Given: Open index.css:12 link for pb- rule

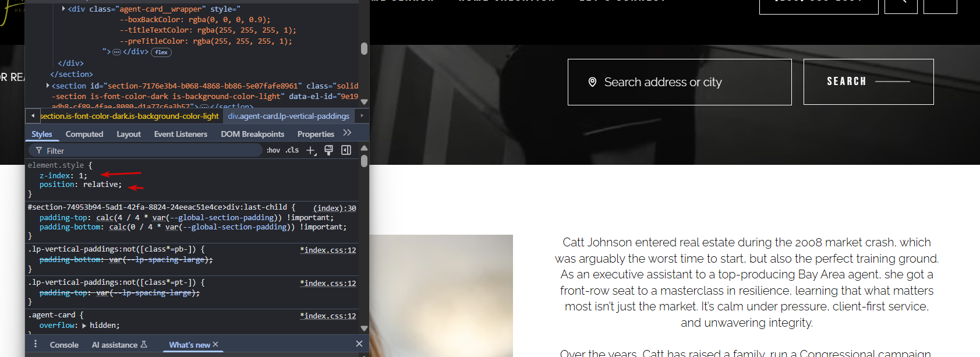Looking at the screenshot, I should click(328, 250).
